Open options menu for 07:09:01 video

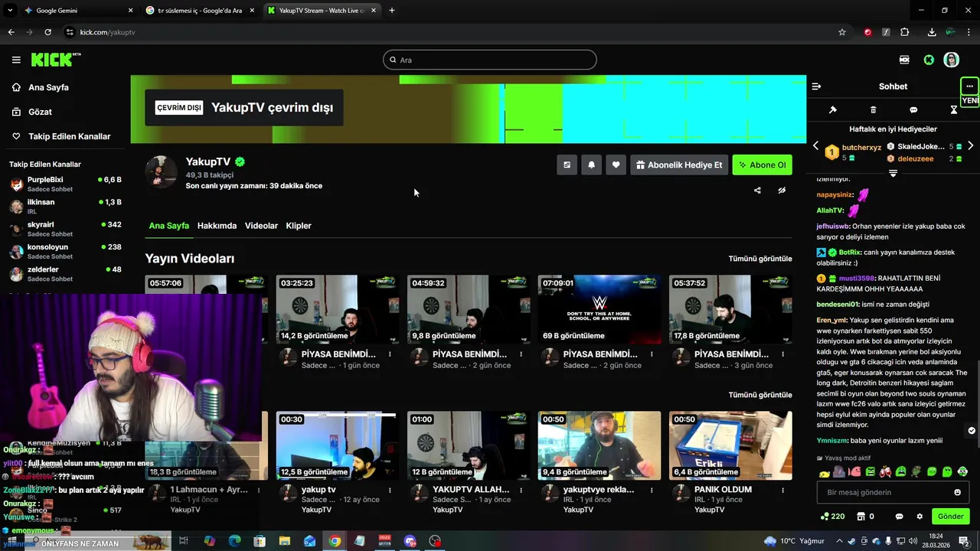(x=652, y=354)
